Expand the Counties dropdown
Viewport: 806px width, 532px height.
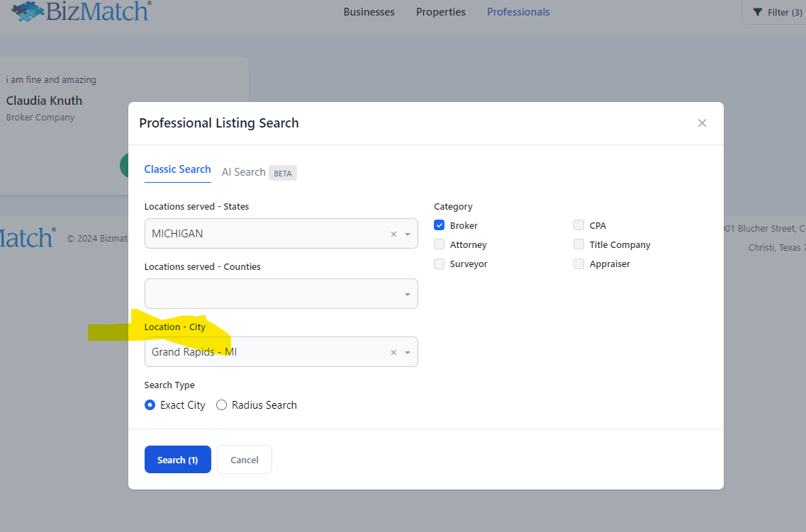408,294
